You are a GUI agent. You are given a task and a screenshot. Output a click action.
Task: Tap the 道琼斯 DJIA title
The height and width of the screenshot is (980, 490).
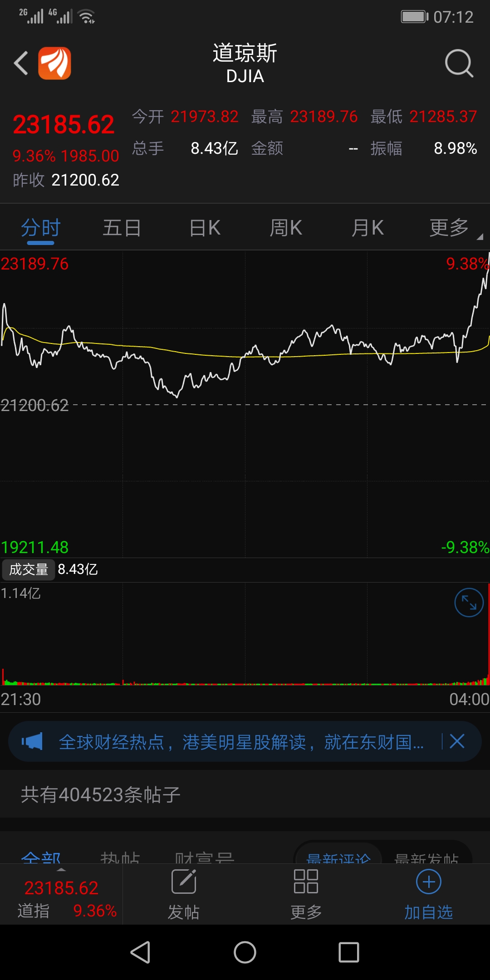(x=245, y=63)
